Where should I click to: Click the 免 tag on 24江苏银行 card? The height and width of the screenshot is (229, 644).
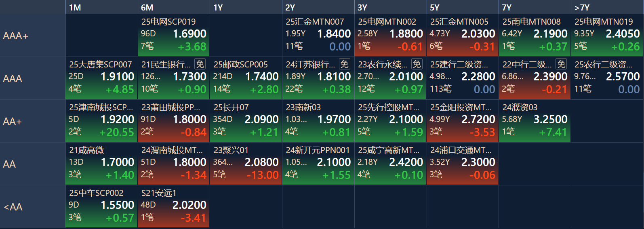click(344, 64)
